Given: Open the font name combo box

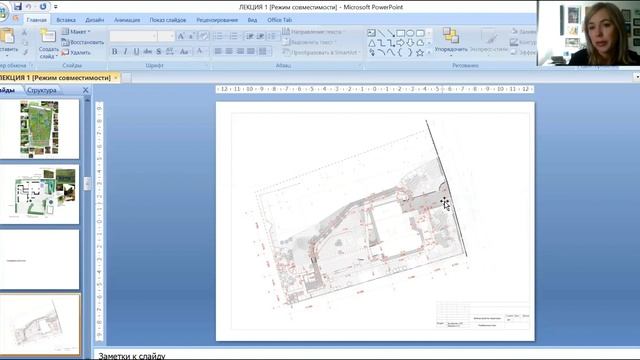Looking at the screenshot, I should click(133, 36).
